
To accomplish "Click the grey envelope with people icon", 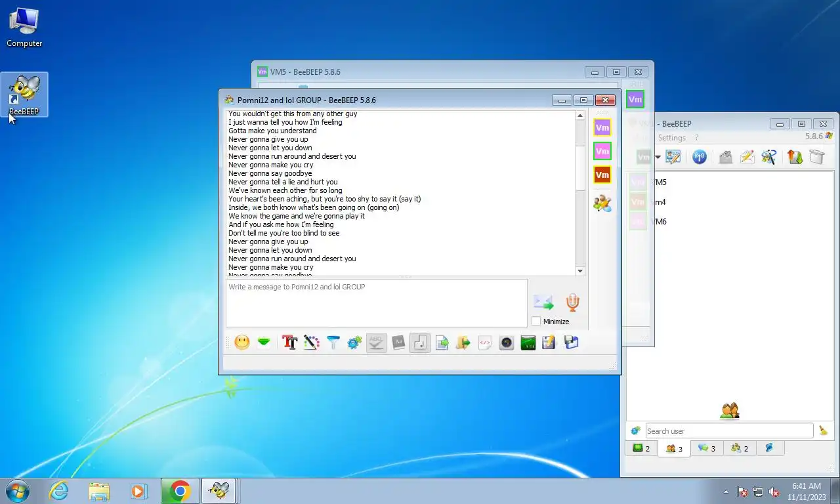I will click(725, 157).
